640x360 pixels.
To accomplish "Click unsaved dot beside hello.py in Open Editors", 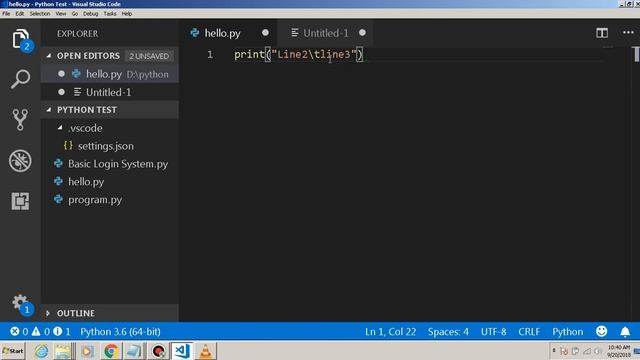I will point(61,74).
